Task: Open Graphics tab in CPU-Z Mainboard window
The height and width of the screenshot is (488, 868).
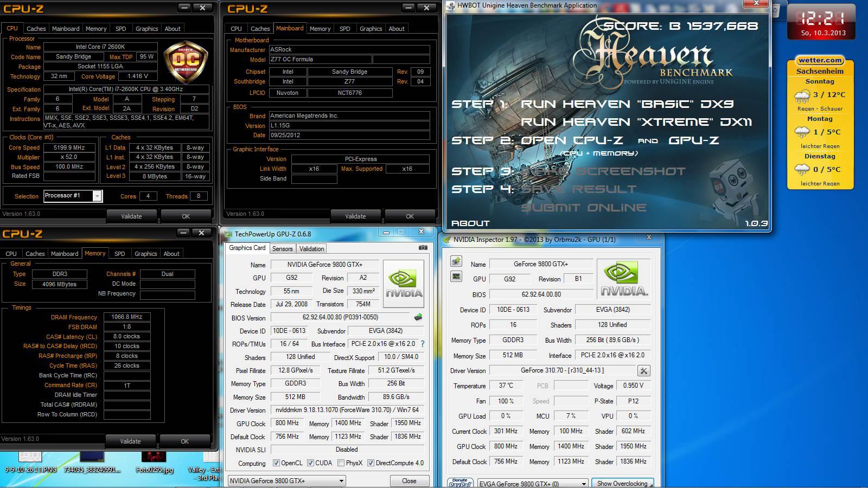Action: tap(371, 29)
